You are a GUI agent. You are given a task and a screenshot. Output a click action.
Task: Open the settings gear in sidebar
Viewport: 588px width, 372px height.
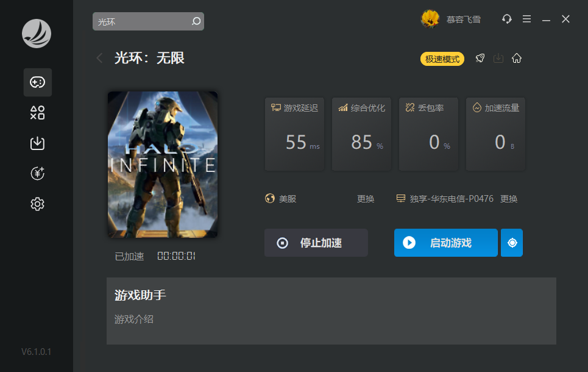38,204
